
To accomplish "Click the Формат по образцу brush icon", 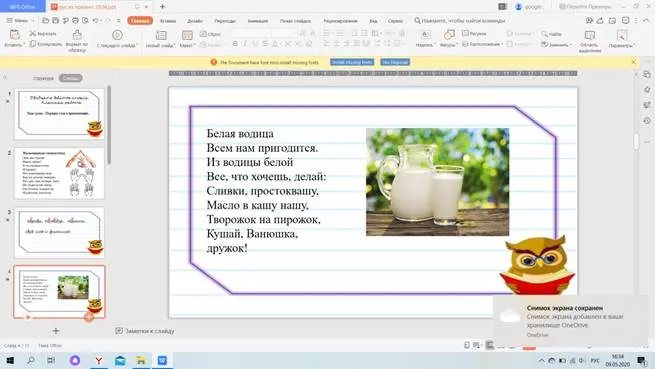I will click(x=77, y=34).
